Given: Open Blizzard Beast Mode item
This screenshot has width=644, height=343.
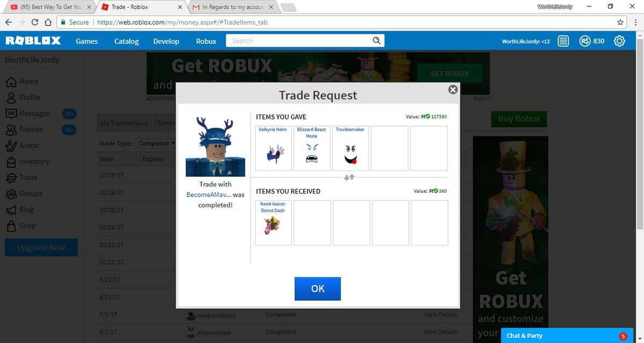Looking at the screenshot, I should (x=312, y=148).
